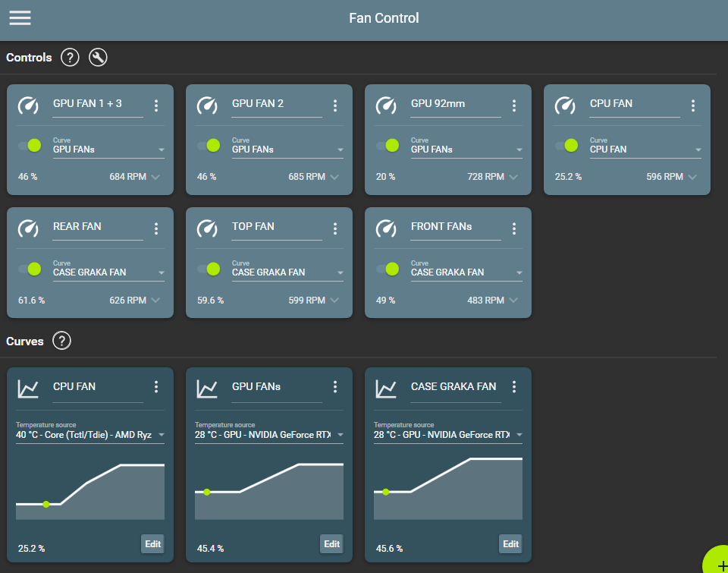
Task: Click the 61.6 % value on REAR FAN
Action: click(32, 301)
